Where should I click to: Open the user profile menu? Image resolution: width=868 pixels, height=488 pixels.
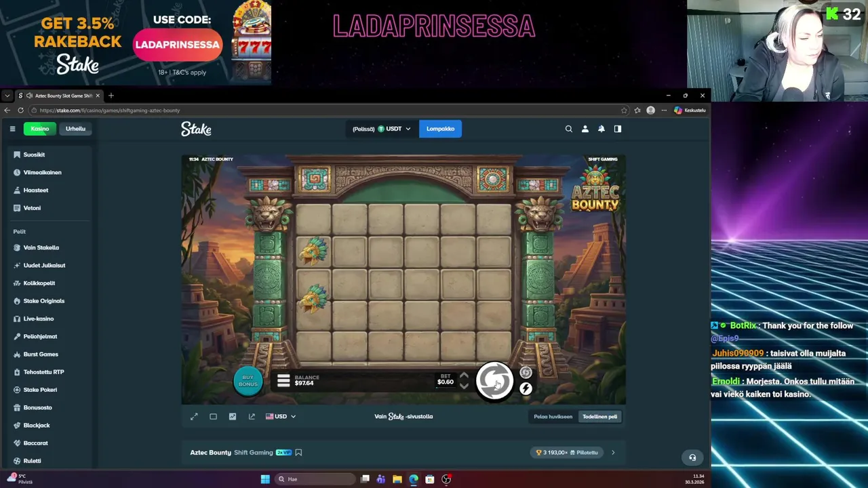point(585,129)
